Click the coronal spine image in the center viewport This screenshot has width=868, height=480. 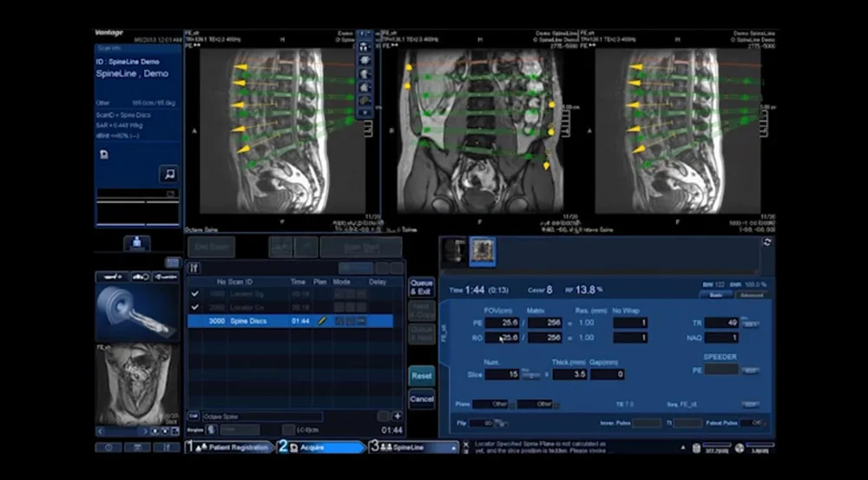[x=479, y=132]
